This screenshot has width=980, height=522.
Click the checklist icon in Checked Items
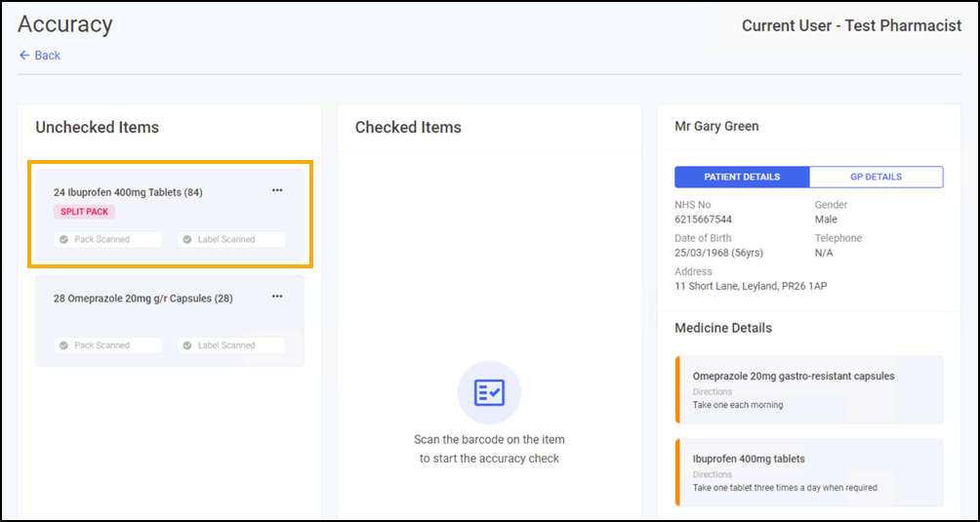tap(489, 392)
